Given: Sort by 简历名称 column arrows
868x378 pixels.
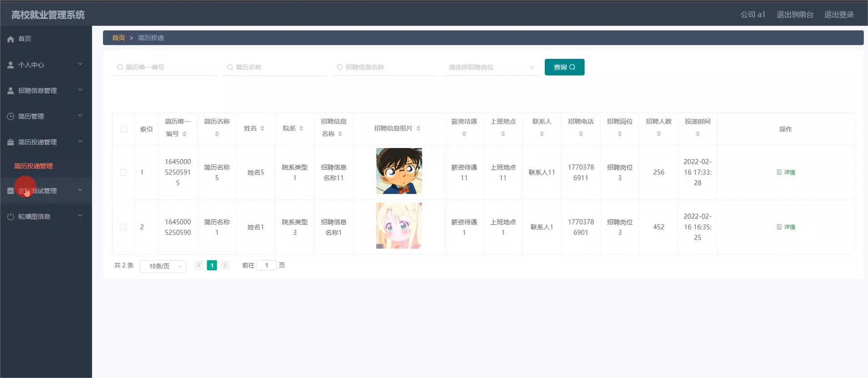Looking at the screenshot, I should coord(217,134).
